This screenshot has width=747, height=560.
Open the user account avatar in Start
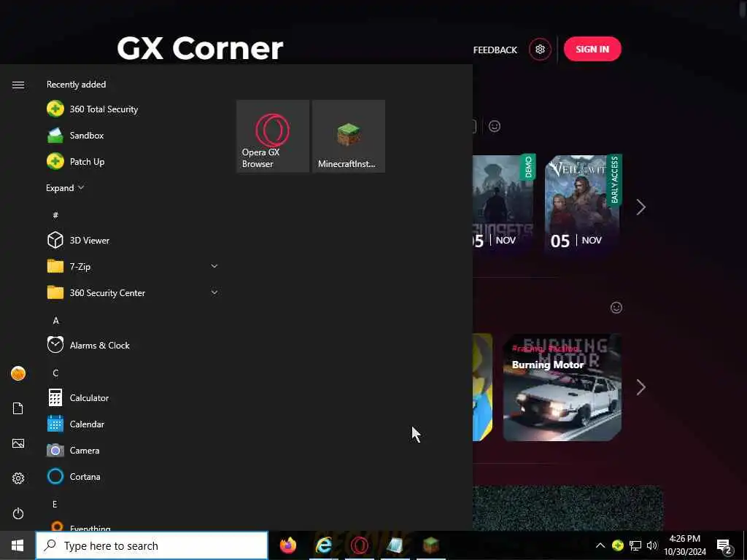click(18, 373)
